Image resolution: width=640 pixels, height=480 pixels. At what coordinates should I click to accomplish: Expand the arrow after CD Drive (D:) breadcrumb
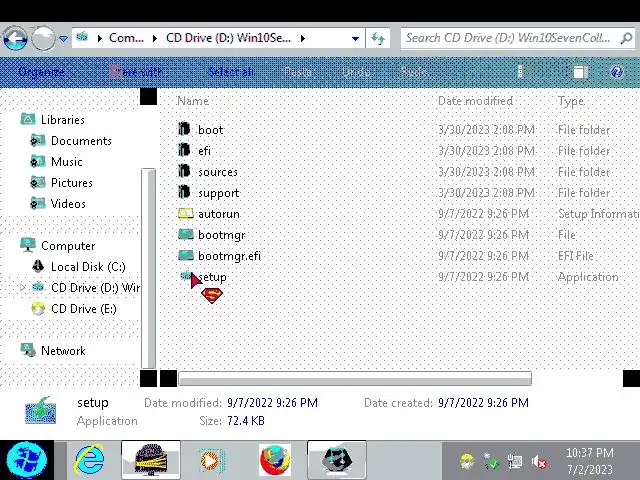tap(303, 39)
